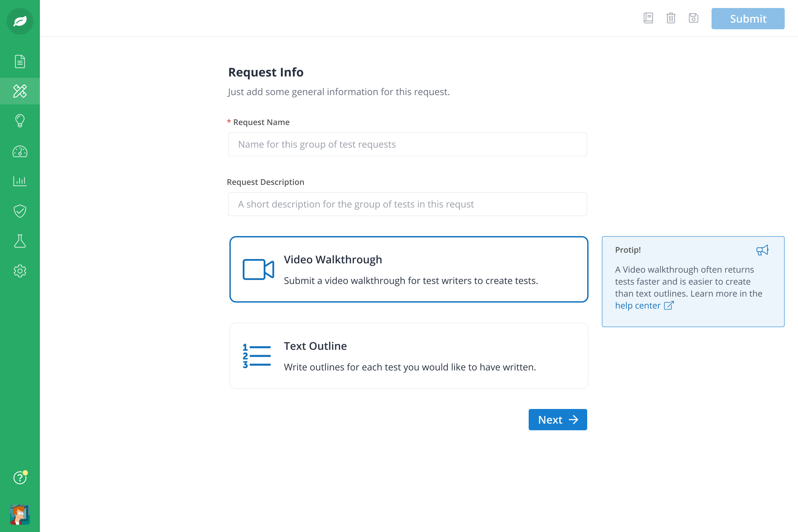Select the Video Walkthrough option
The height and width of the screenshot is (532, 798).
coord(407,269)
